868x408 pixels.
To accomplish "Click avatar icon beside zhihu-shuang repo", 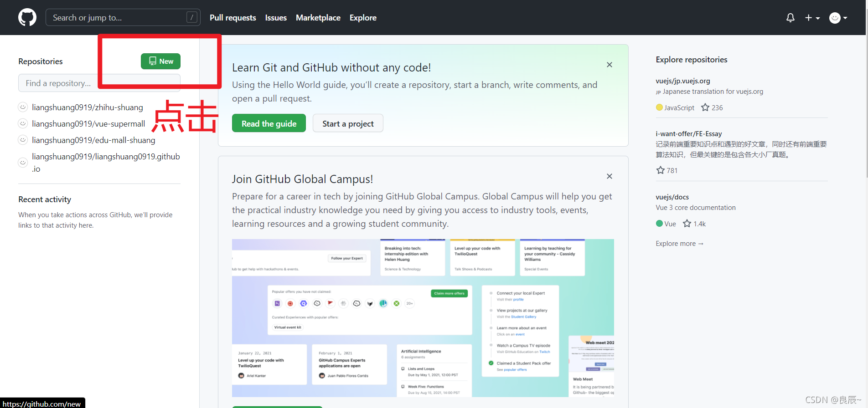I will (x=23, y=107).
